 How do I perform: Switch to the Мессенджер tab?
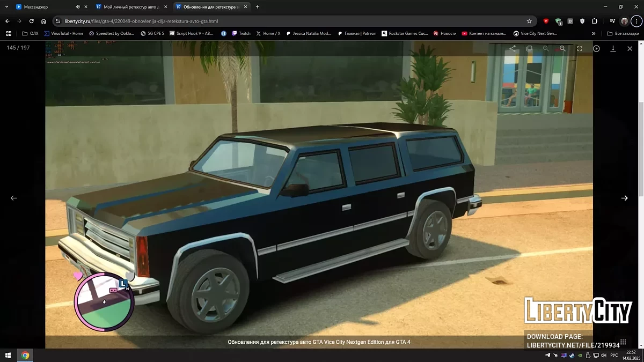pos(43,7)
